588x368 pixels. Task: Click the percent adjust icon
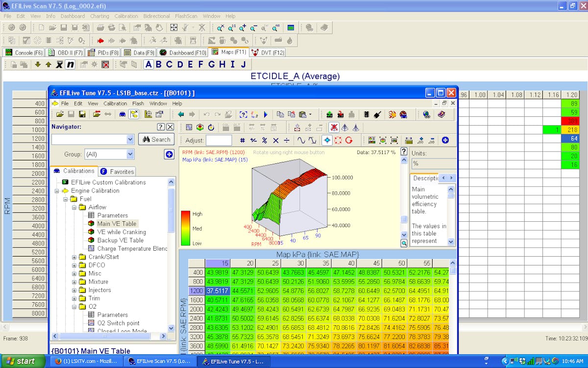pos(264,140)
